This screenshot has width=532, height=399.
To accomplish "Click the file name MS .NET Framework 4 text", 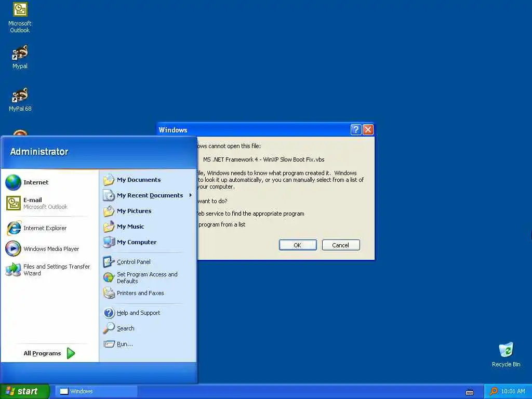I will [263, 159].
